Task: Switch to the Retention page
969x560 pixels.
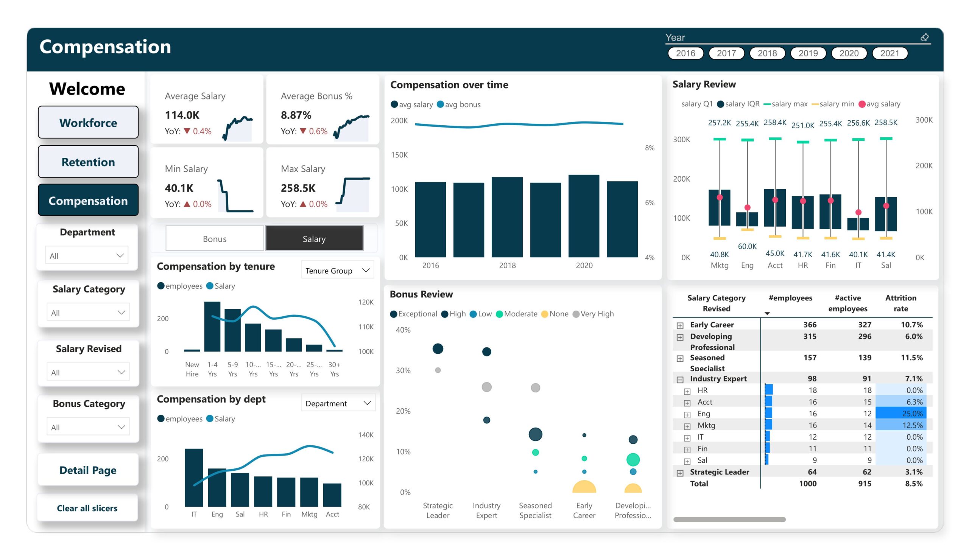Action: (x=88, y=162)
